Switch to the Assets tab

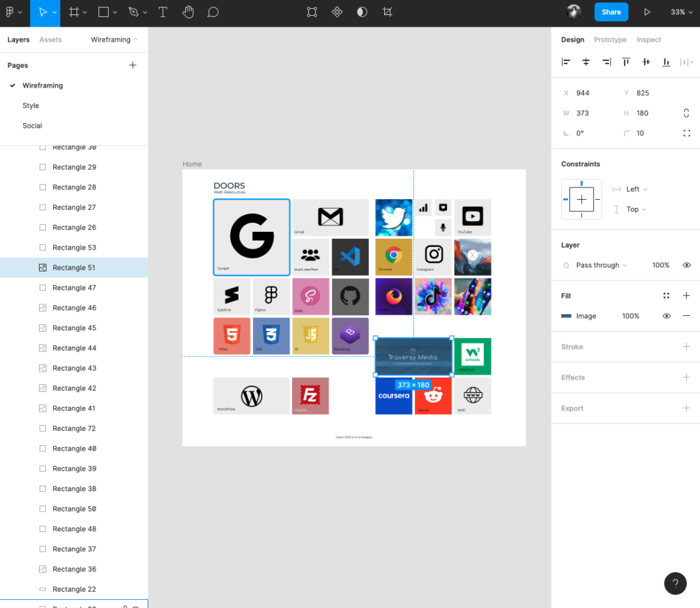coord(51,40)
